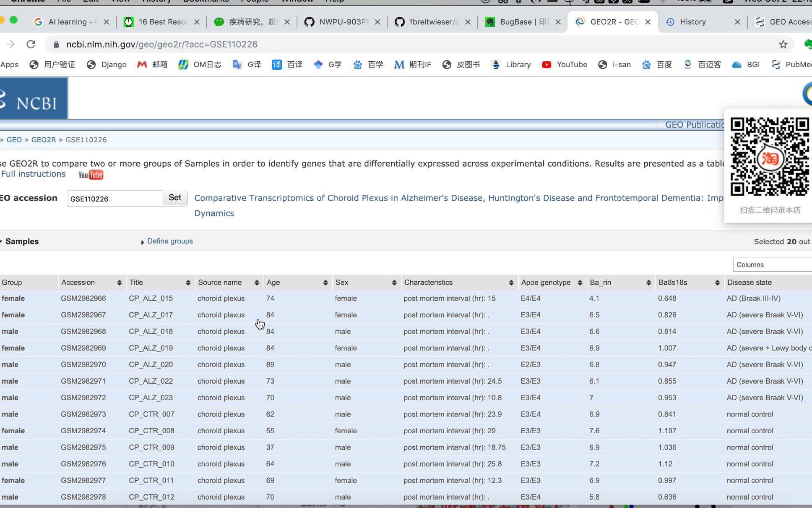
Task: Click the browser address bar URL
Action: click(162, 45)
